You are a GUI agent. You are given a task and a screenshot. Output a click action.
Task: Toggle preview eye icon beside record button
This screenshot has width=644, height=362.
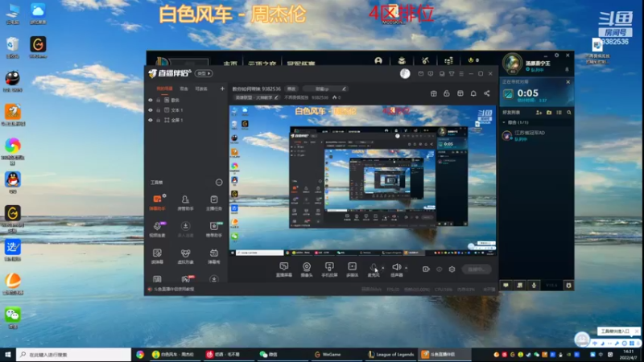[x=439, y=269]
